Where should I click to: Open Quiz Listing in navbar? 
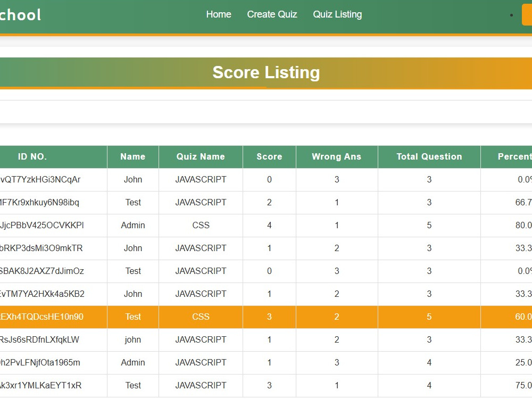tap(337, 14)
